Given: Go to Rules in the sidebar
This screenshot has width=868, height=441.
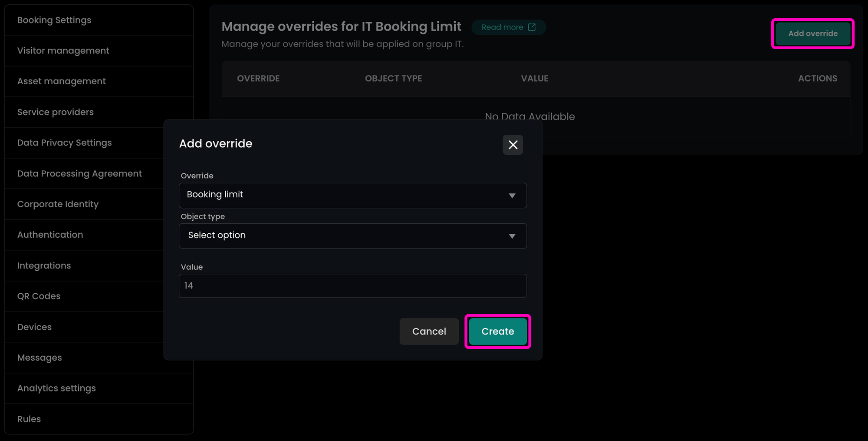Looking at the screenshot, I should (29, 419).
